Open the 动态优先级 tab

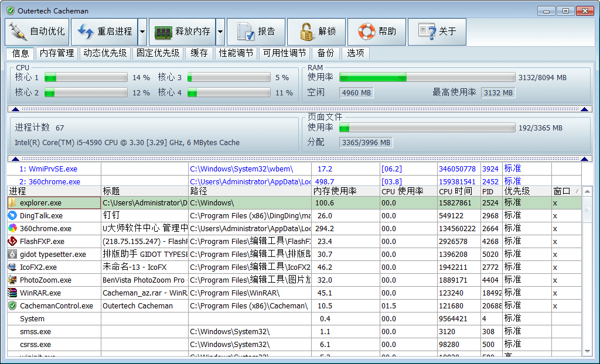click(105, 53)
